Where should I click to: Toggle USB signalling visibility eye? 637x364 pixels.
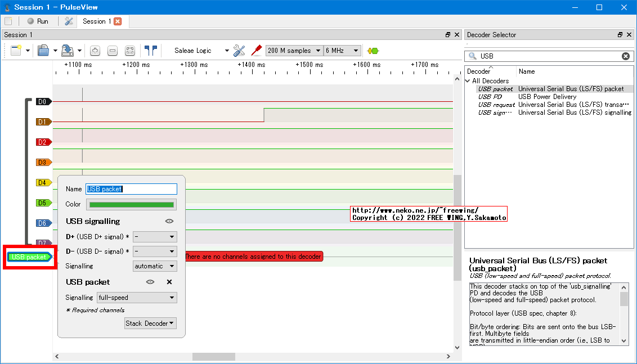[x=169, y=221]
